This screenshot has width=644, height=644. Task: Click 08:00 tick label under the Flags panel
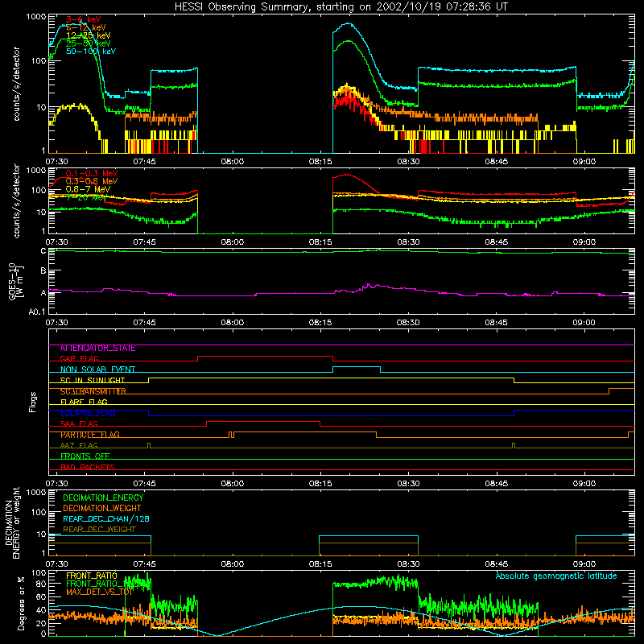233,484
